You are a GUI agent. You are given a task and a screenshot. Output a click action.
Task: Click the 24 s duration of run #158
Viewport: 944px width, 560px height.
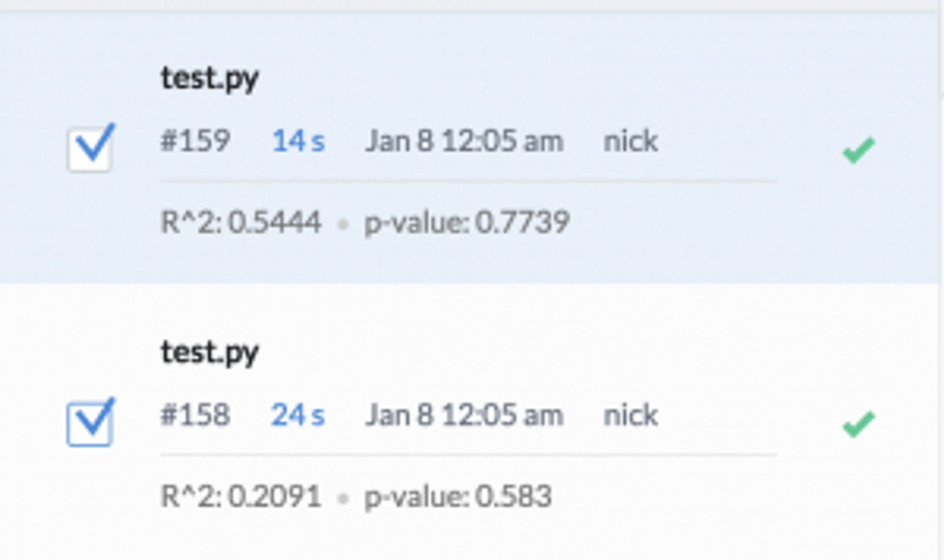pyautogui.click(x=299, y=415)
